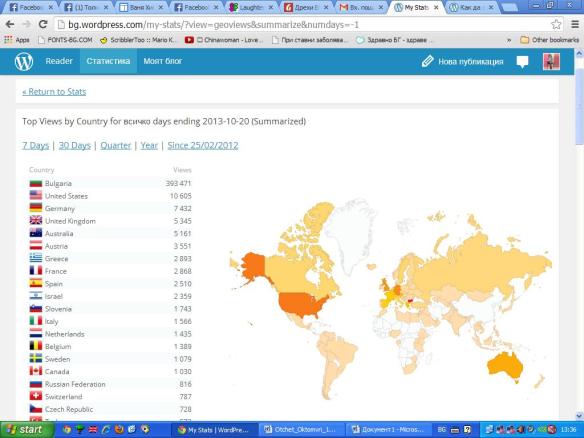Click the United Kingdom flag icon
The width and height of the screenshot is (584, 438).
pyautogui.click(x=36, y=220)
